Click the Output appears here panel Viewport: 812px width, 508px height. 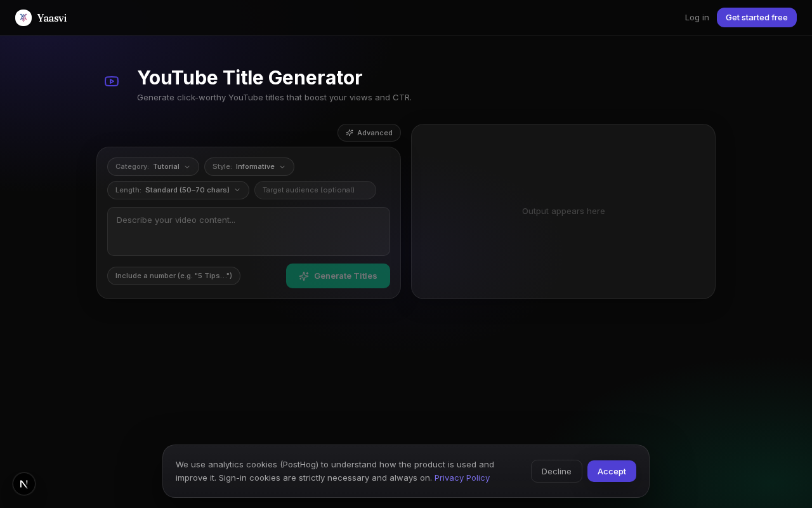(x=563, y=211)
